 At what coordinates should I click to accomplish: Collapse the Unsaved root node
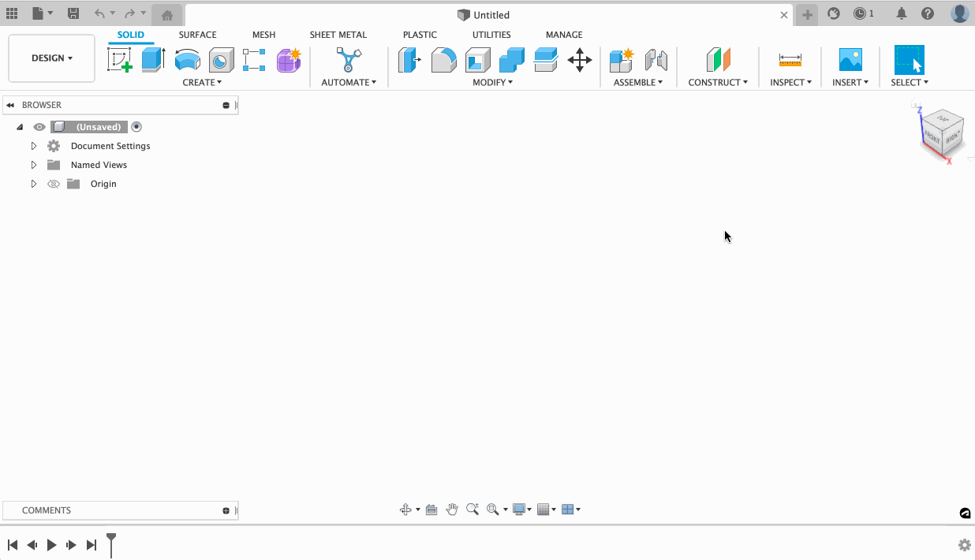20,127
